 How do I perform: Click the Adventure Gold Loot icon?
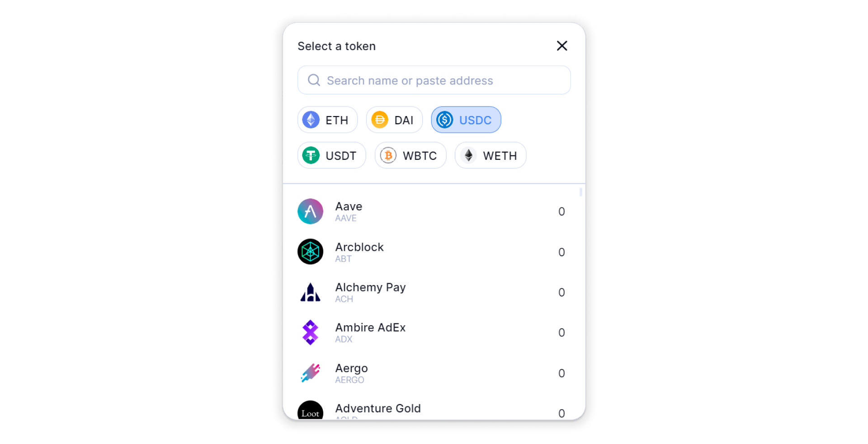(310, 410)
